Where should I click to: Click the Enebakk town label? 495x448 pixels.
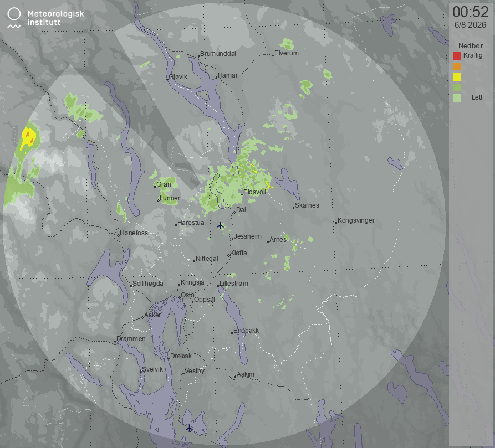pyautogui.click(x=246, y=331)
